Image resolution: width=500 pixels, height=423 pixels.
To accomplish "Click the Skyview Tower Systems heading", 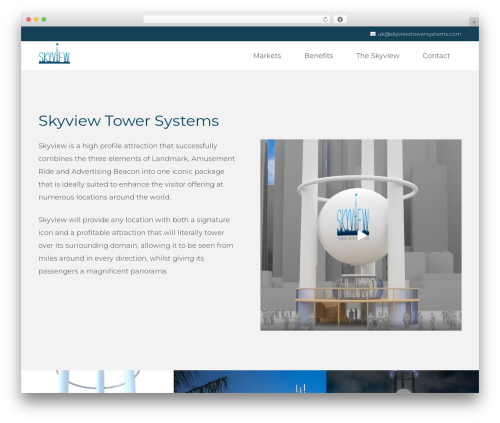I will click(129, 121).
